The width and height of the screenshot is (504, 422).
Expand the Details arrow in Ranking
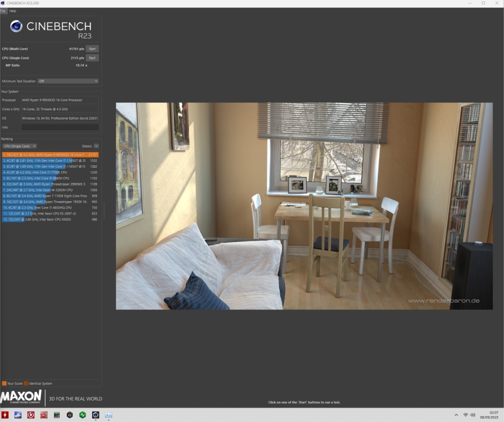96,146
